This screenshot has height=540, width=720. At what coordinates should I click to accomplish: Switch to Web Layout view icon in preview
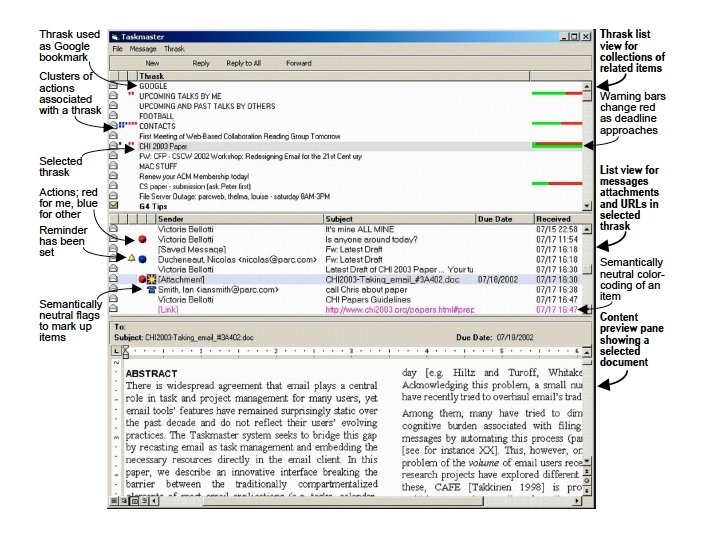click(124, 501)
